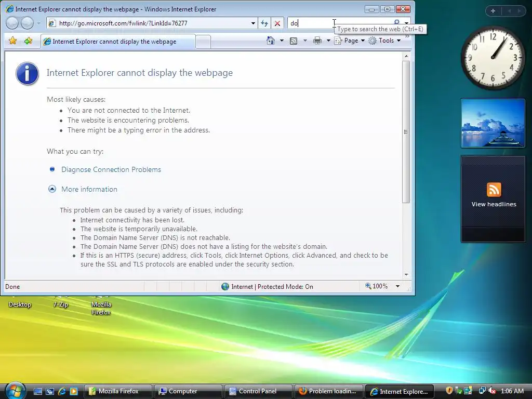The width and height of the screenshot is (532, 399).
Task: Click the 'Done' status bar text
Action: point(12,287)
